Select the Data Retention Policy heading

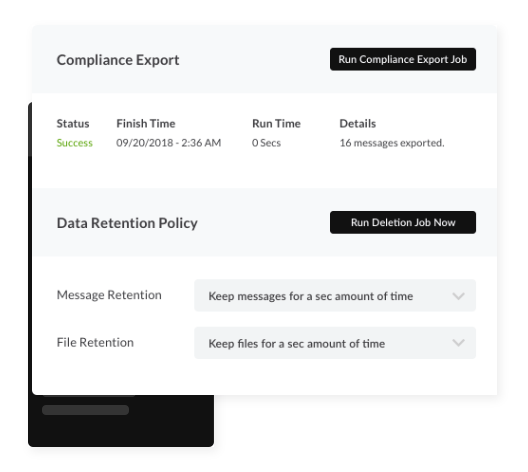[127, 223]
